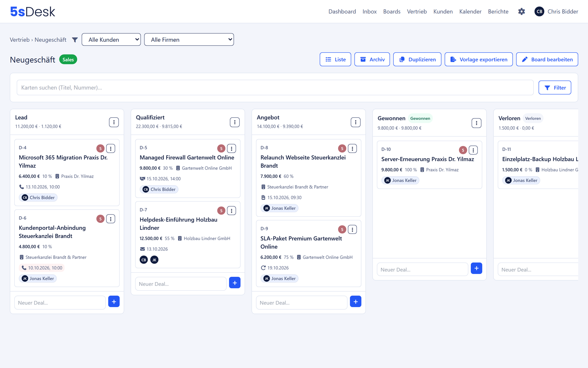Open the Boards navigation item

click(x=392, y=11)
